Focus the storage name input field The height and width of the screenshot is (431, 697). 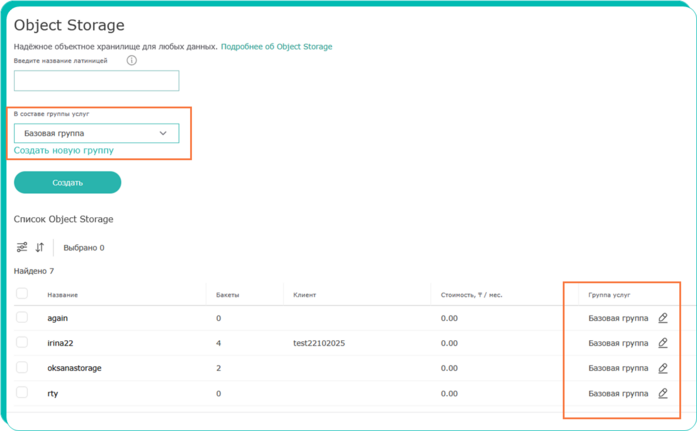pyautogui.click(x=96, y=81)
